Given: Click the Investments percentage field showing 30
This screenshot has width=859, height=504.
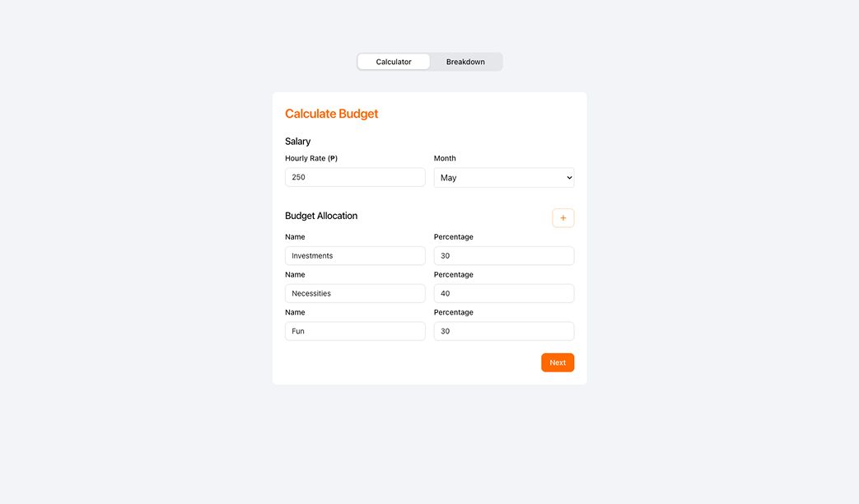Looking at the screenshot, I should [x=503, y=255].
